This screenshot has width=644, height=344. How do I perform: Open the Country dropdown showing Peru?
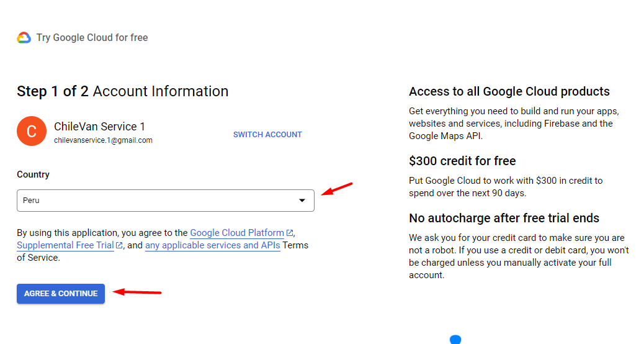coord(166,201)
